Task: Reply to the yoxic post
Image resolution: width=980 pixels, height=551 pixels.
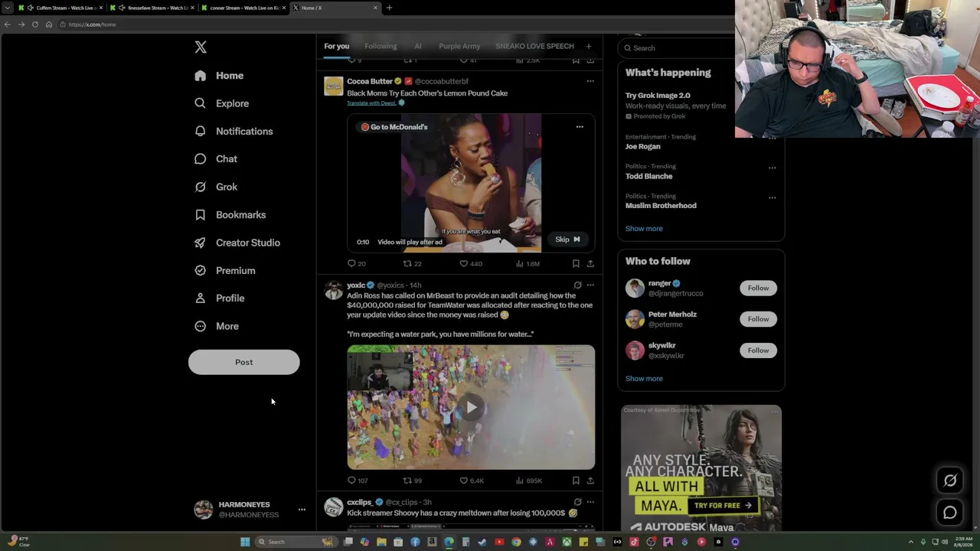Action: pos(357,481)
